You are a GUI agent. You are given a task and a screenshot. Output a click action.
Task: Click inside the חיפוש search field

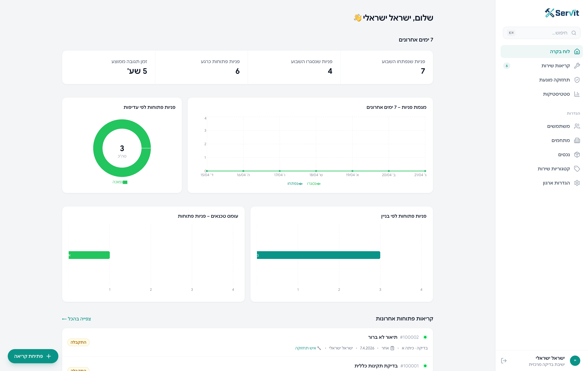pyautogui.click(x=542, y=33)
